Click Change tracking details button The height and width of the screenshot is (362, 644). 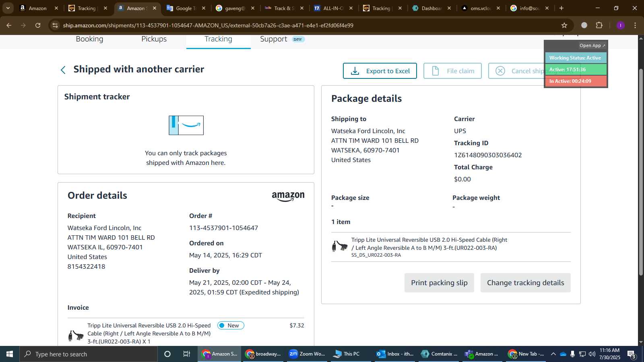click(x=525, y=283)
